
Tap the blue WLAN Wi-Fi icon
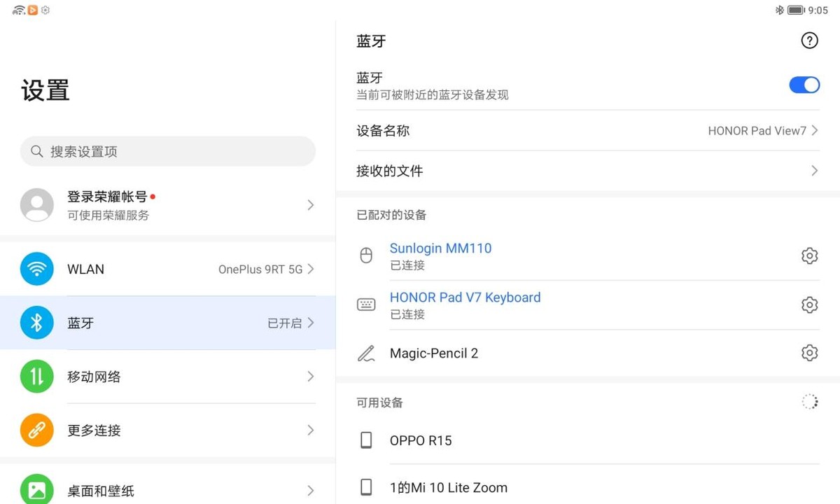[x=37, y=269]
